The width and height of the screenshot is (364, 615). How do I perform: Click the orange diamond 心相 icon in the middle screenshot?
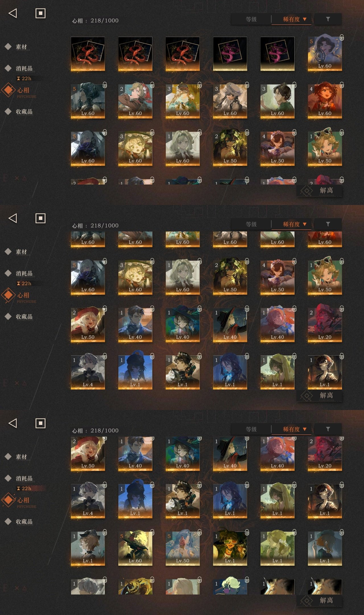pyautogui.click(x=9, y=295)
